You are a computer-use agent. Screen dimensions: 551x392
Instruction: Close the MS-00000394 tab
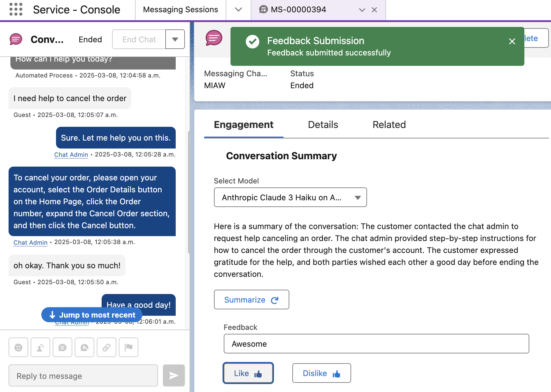pos(374,10)
